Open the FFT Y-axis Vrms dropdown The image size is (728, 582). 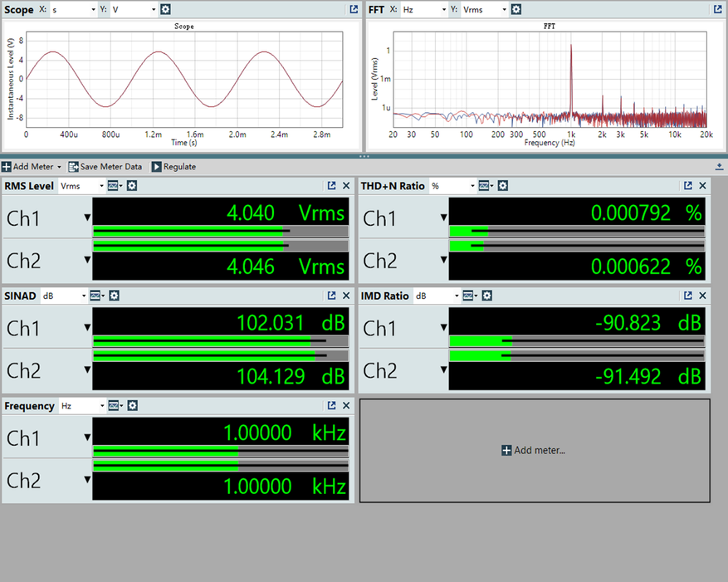coord(484,9)
